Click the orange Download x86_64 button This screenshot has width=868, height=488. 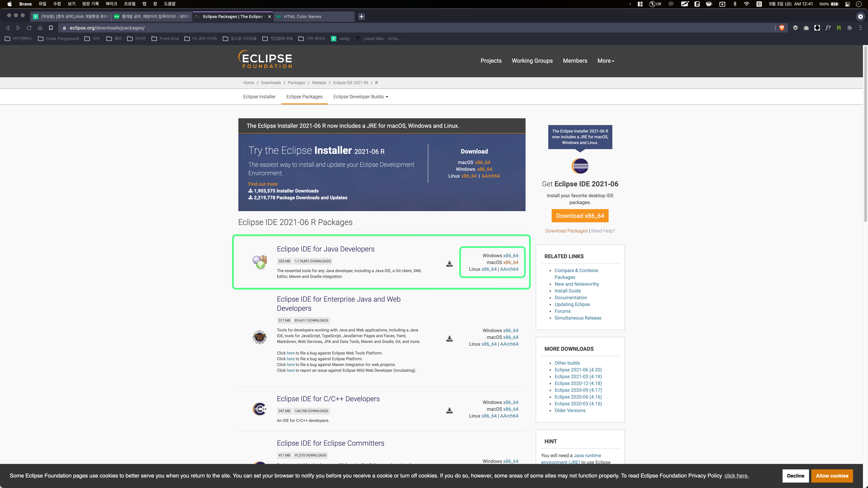pyautogui.click(x=580, y=216)
